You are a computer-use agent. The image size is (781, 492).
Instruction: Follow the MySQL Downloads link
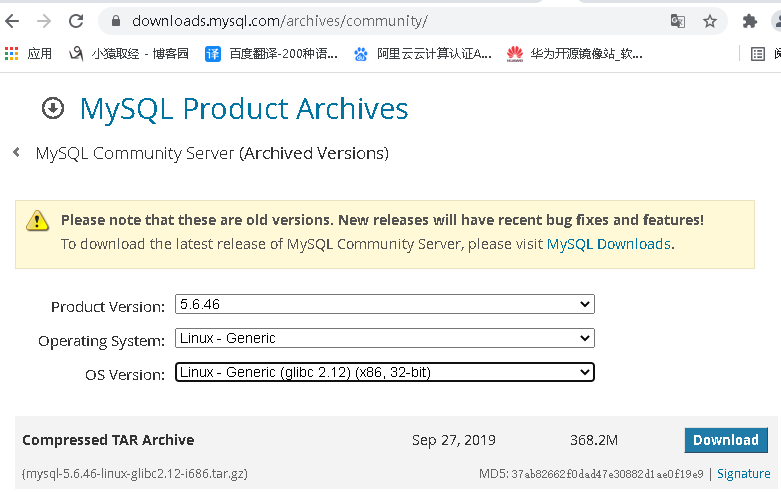608,244
